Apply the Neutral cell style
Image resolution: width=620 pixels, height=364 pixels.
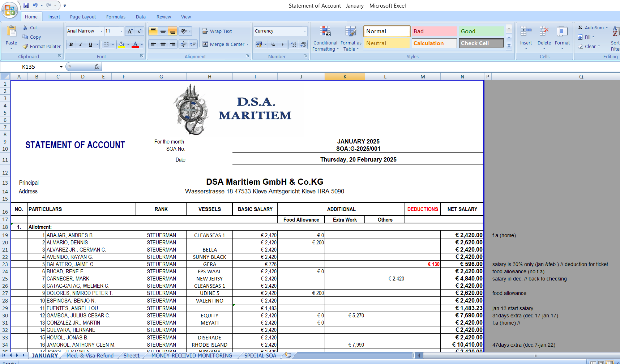tap(387, 43)
